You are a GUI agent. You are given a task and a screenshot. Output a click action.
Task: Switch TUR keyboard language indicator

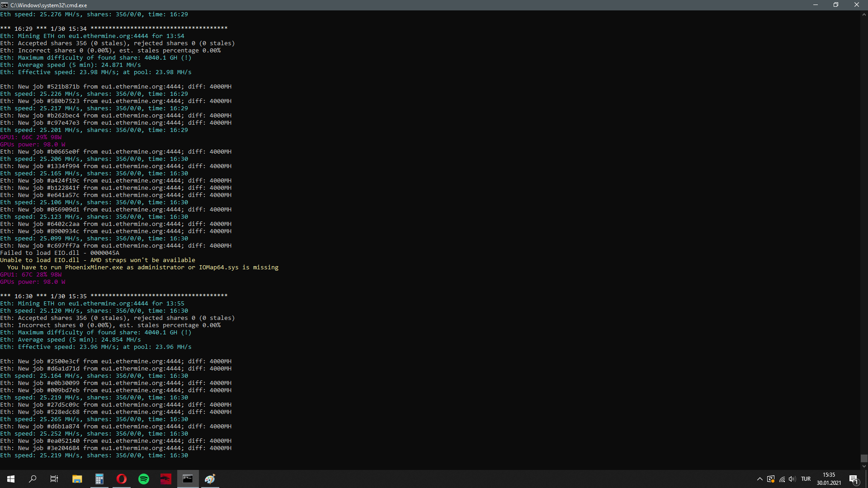(806, 479)
